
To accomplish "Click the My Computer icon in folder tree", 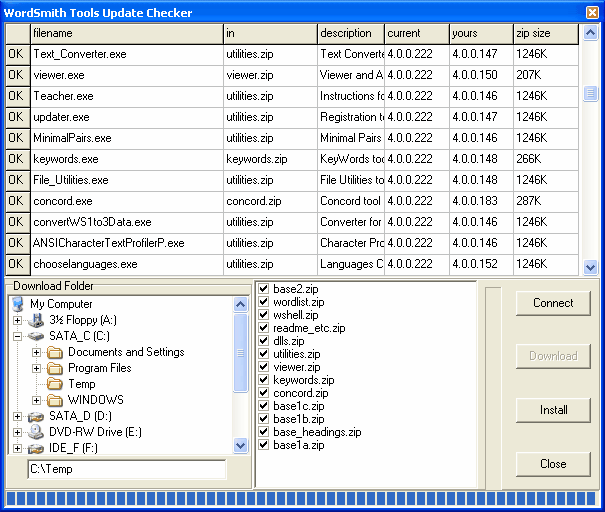I will [x=18, y=304].
